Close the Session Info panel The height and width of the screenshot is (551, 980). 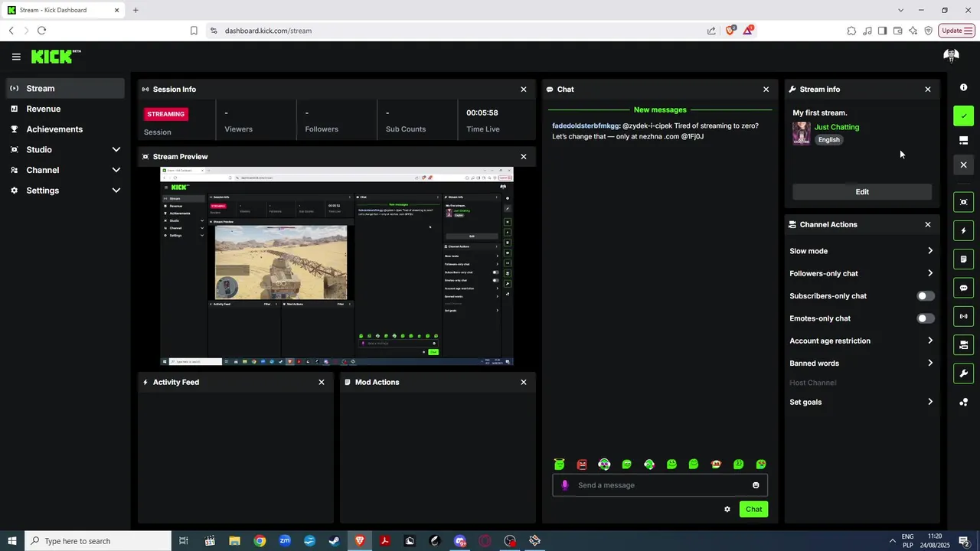click(x=524, y=90)
